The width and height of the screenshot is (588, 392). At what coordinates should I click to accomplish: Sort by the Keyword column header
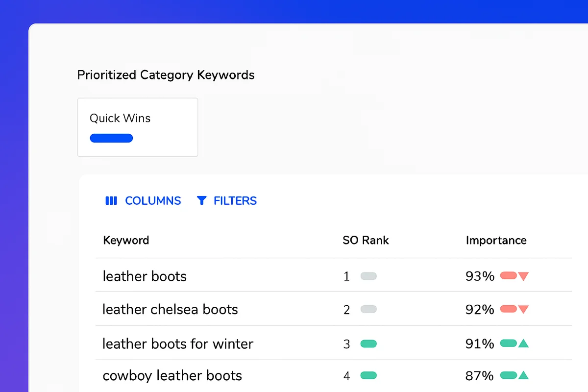point(126,241)
